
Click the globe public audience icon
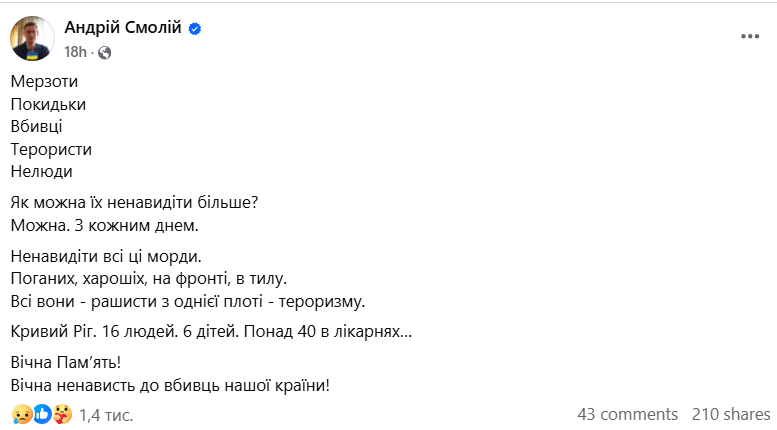(105, 52)
